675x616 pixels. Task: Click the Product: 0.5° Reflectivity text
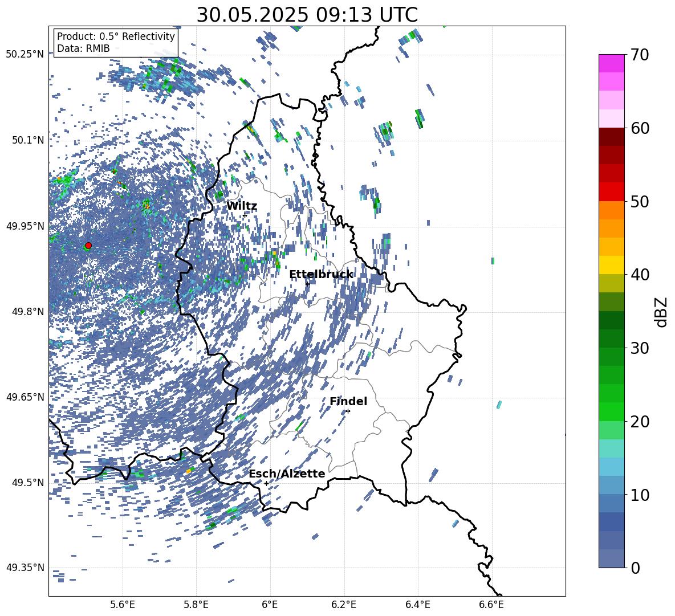(116, 36)
